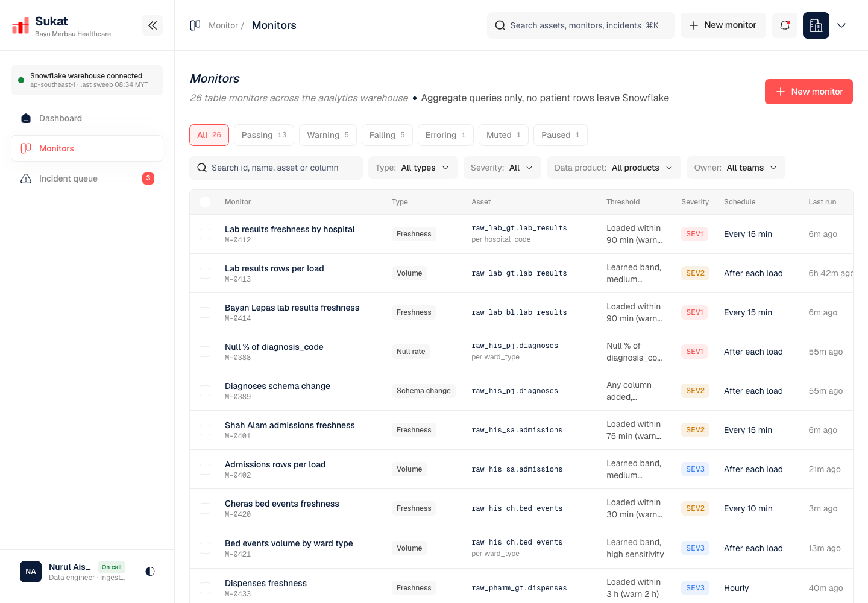Collapse the sidebar with double-chevron icon

pyautogui.click(x=153, y=25)
